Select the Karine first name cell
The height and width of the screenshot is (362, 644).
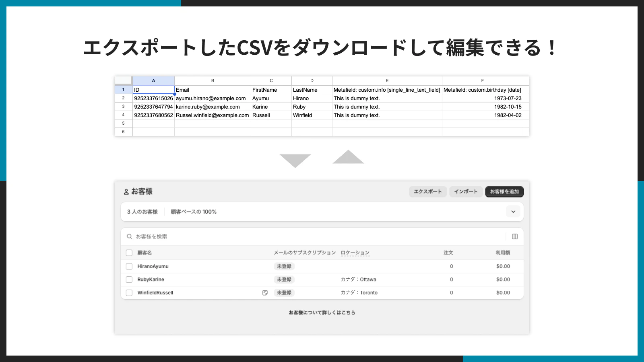pyautogui.click(x=271, y=107)
